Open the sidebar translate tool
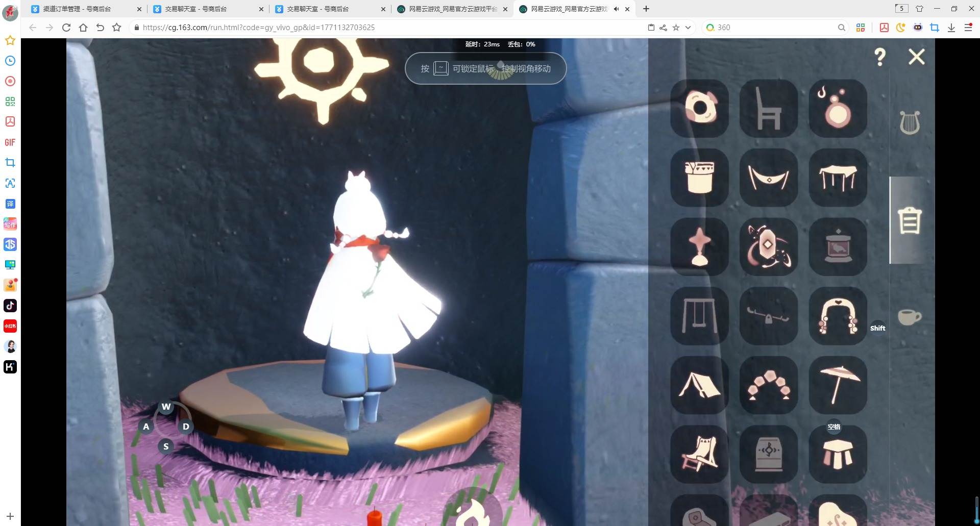The height and width of the screenshot is (526, 980). (x=10, y=204)
